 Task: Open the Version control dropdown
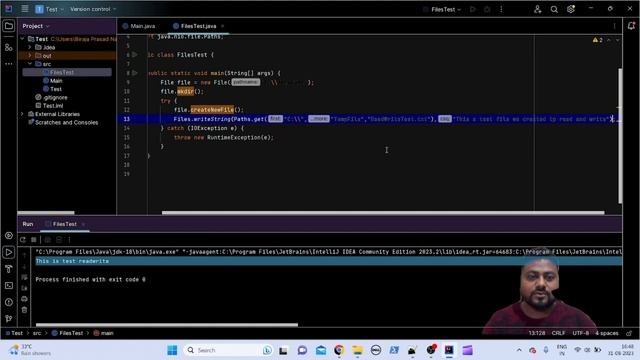pos(93,9)
